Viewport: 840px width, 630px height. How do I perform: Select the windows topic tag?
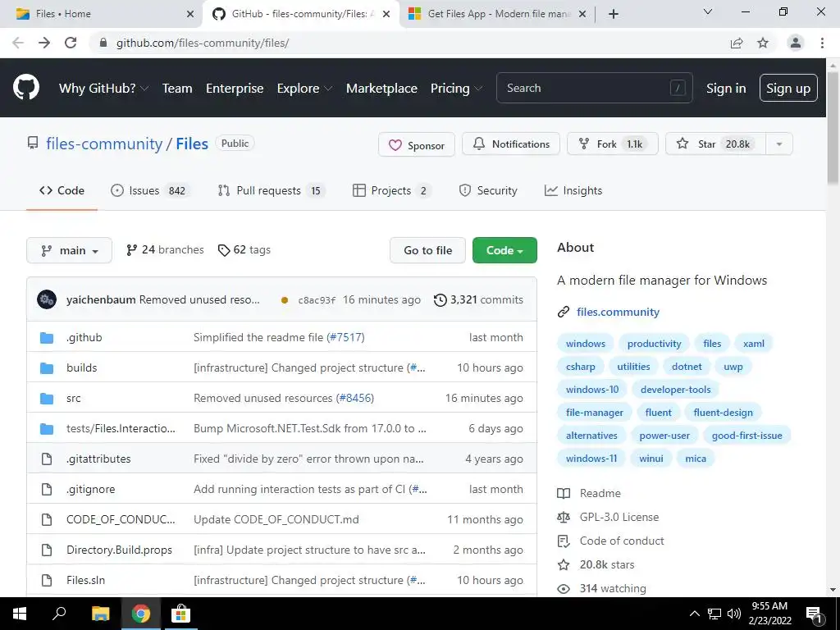point(586,344)
